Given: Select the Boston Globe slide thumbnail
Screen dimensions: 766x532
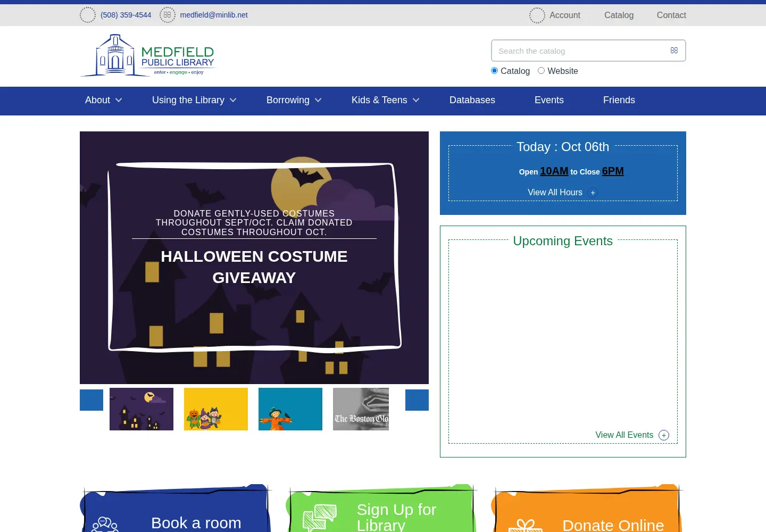Looking at the screenshot, I should coord(361,409).
